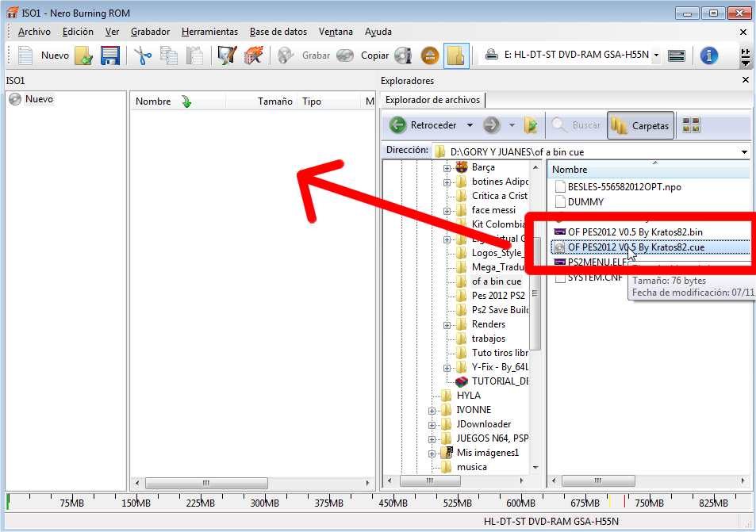Viewport: 756px width, 532px height.
Task: Select OF PES2012 V0.5 By Kratos82.bin
Action: [635, 232]
